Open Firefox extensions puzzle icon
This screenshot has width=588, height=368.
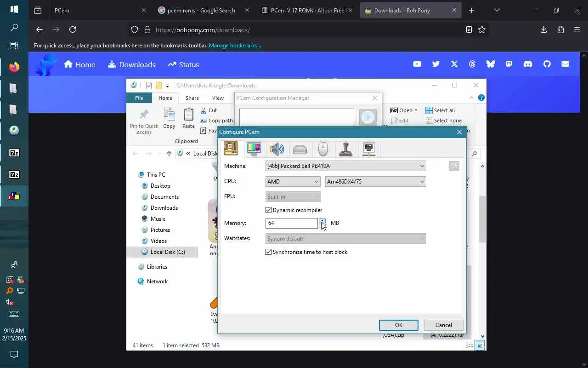pos(560,29)
